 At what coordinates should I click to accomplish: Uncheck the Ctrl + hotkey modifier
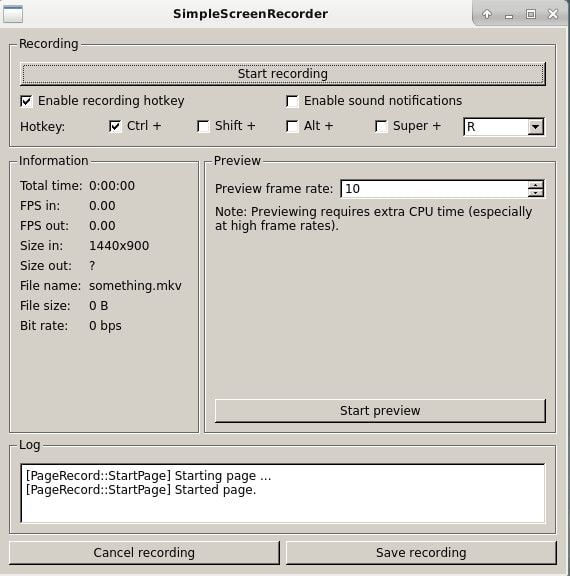[115, 126]
